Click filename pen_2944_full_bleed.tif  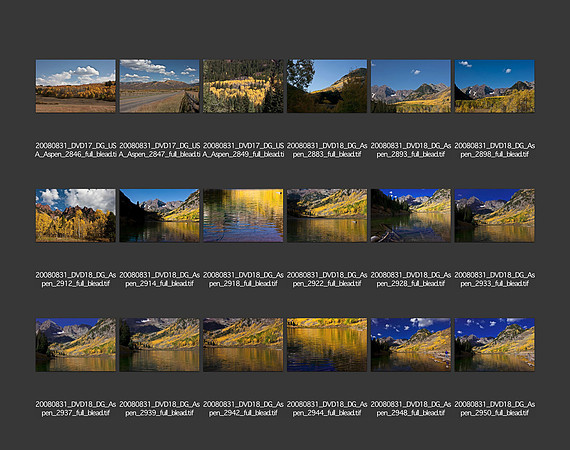click(327, 408)
